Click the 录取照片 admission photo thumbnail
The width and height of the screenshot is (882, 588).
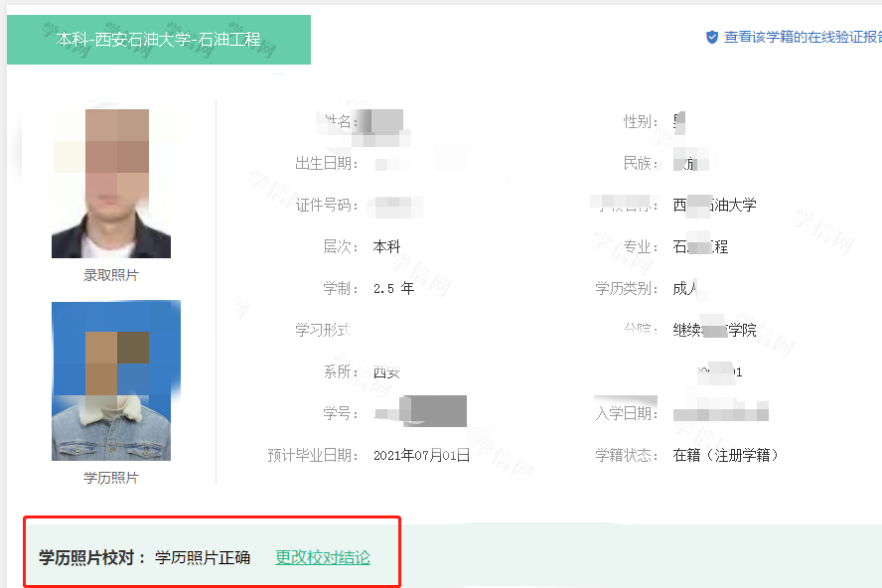[111, 184]
